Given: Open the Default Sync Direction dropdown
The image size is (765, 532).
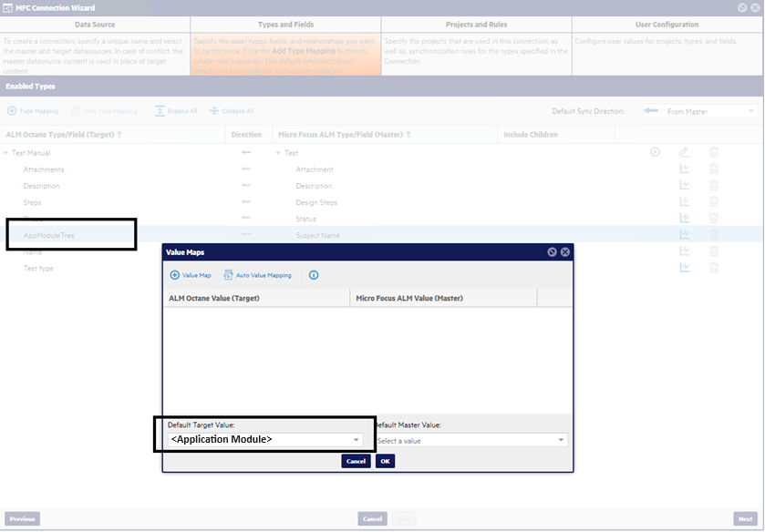Looking at the screenshot, I should 700,111.
